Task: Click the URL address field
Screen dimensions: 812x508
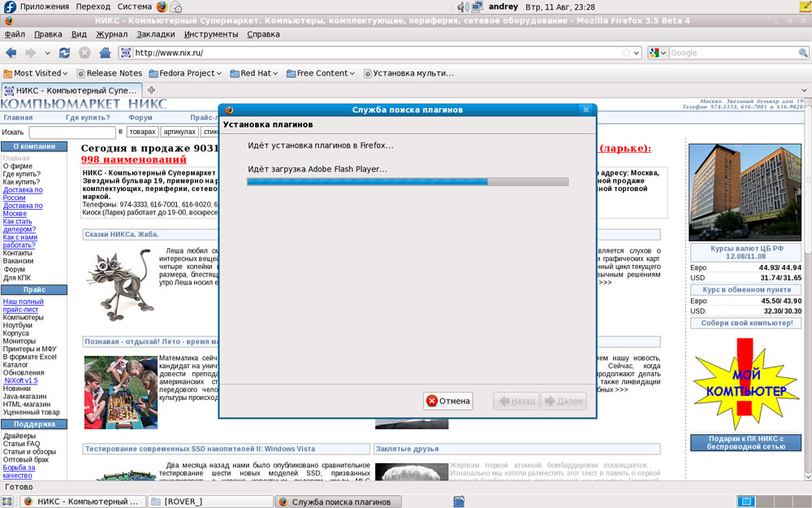Action: [377, 53]
